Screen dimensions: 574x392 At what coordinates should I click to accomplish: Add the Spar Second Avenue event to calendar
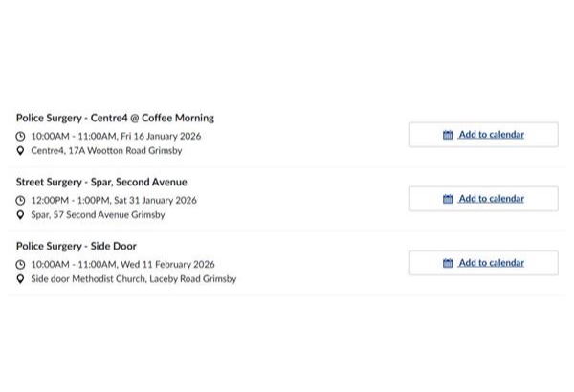491,199
